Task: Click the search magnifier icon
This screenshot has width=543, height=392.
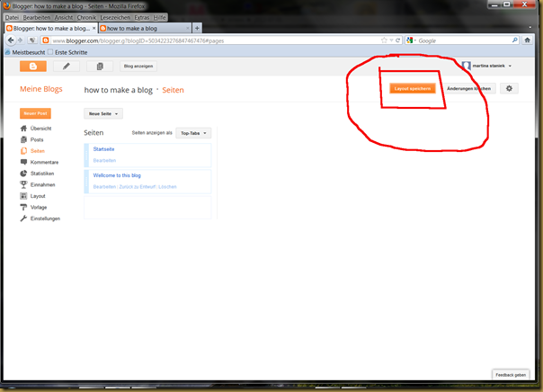Action: tap(514, 40)
